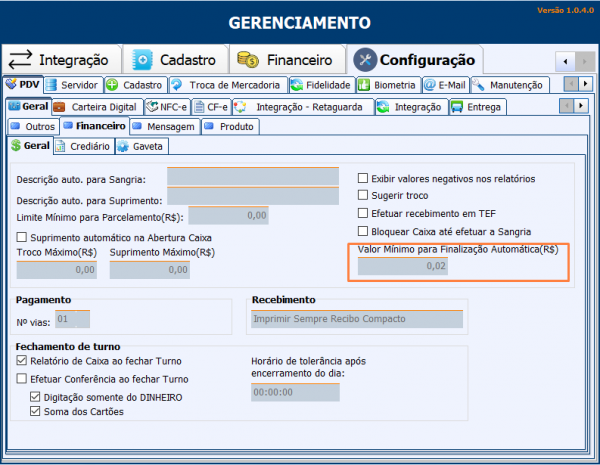
Task: Click the Integração double-arrow icon
Action: click(x=21, y=60)
